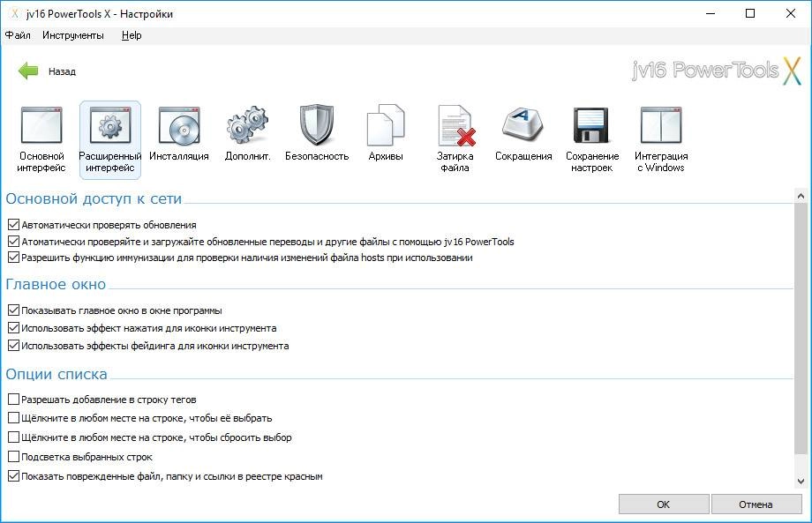The image size is (812, 523).
Task: Open the Help menu
Action: pos(132,35)
